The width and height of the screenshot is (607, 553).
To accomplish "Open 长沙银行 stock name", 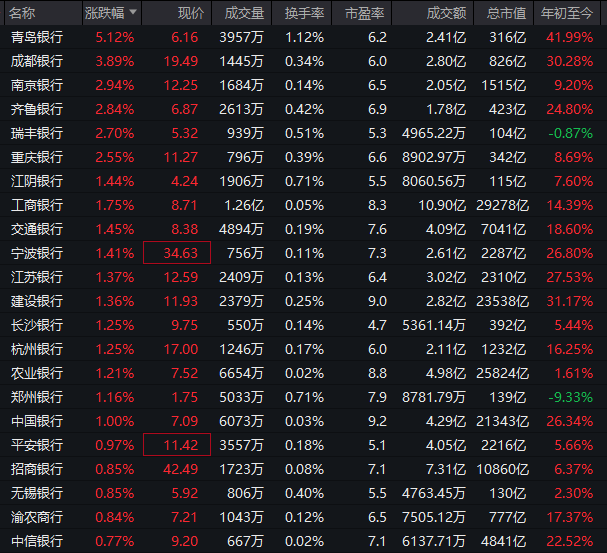I will coord(37,325).
